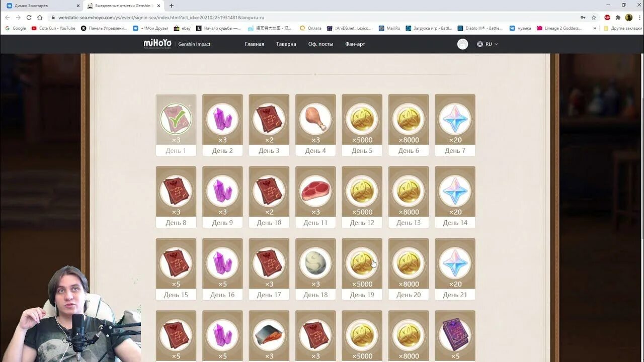The width and height of the screenshot is (644, 362).
Task: Click the Фан-арт link
Action: (355, 44)
